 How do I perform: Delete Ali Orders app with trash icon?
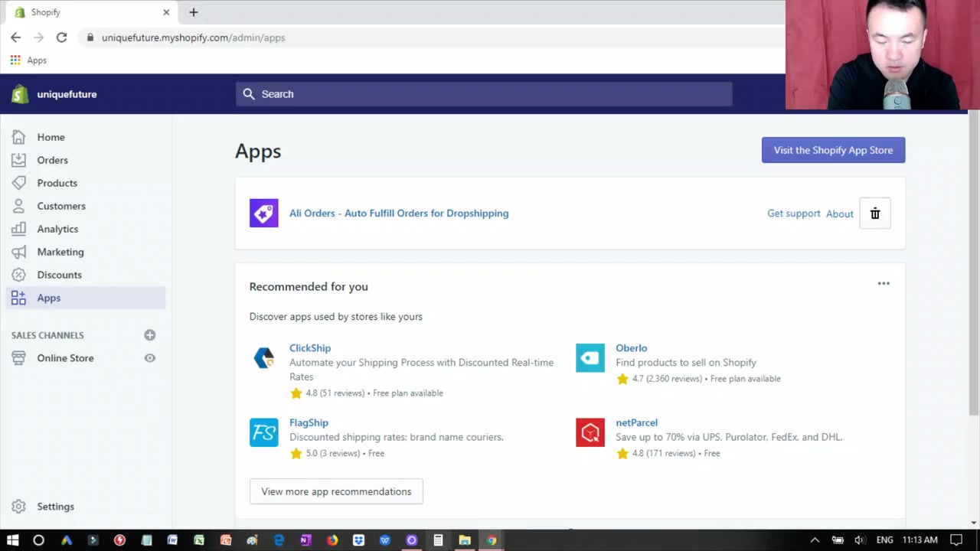875,214
